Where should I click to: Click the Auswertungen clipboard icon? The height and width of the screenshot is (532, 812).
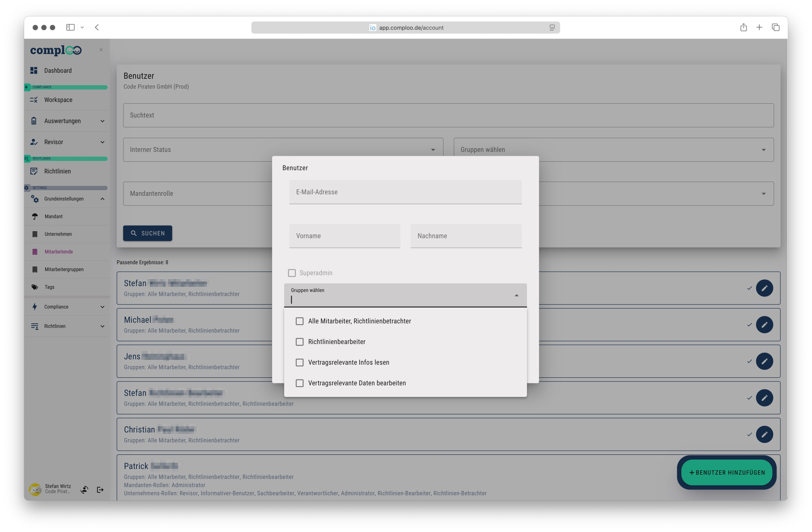pos(34,121)
